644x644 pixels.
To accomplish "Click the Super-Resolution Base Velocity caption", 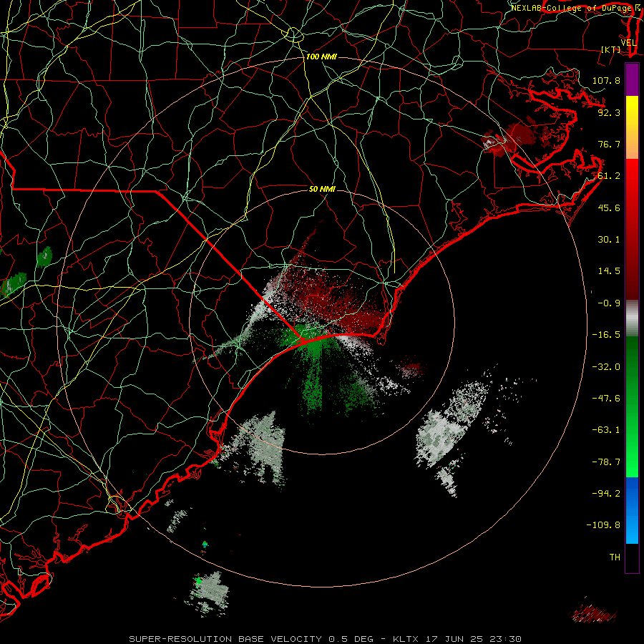I will pos(326,639).
